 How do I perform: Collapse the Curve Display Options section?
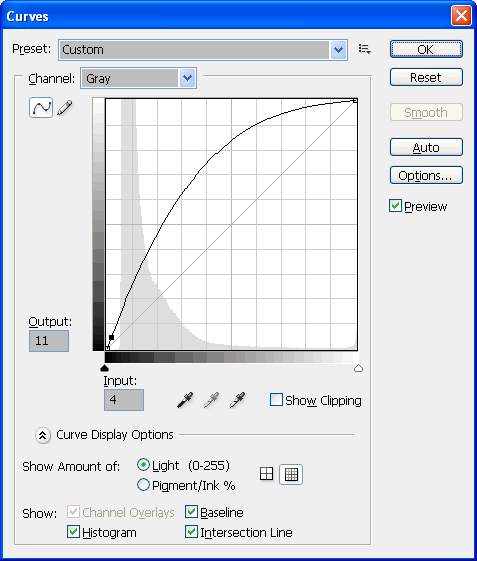coord(43,435)
